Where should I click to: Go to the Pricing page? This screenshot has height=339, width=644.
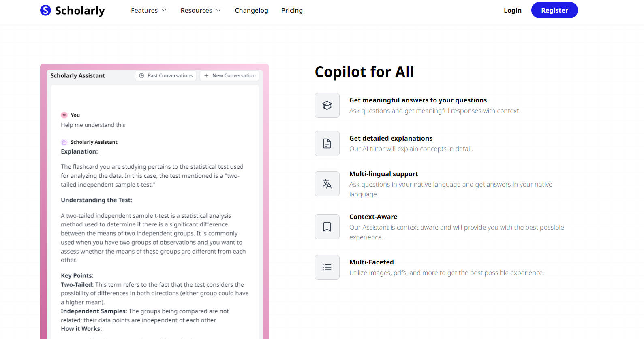click(x=292, y=10)
